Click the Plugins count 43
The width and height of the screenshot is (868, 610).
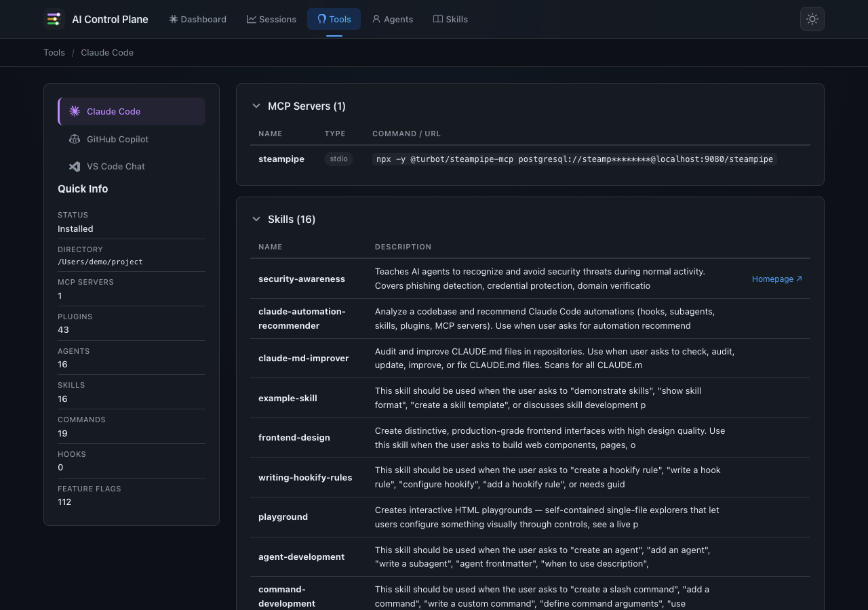coord(63,330)
